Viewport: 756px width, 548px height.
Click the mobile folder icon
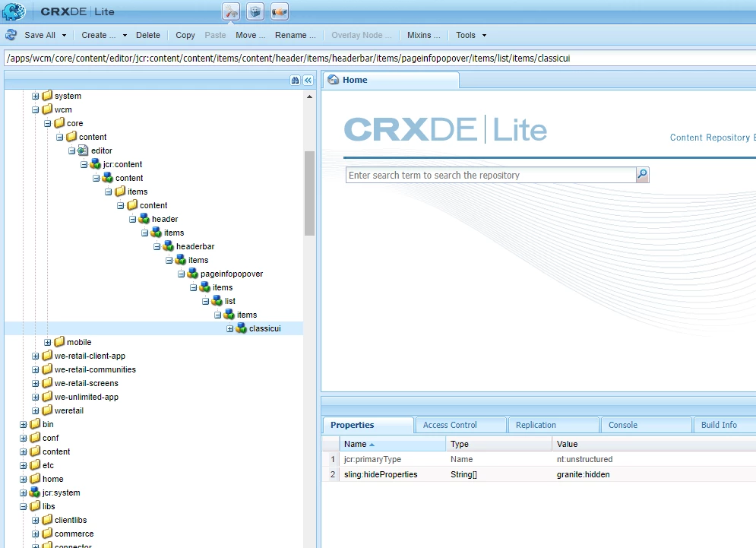[x=59, y=342]
